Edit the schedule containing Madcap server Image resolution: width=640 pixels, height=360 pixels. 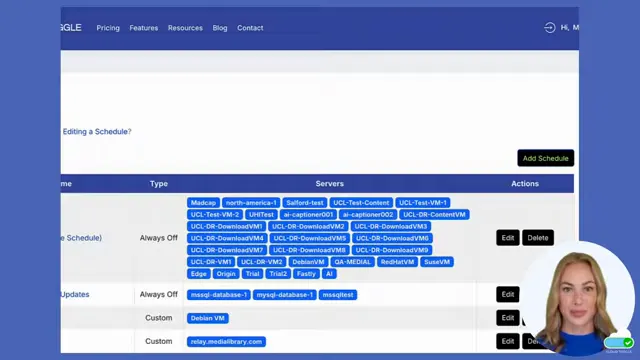tap(508, 238)
